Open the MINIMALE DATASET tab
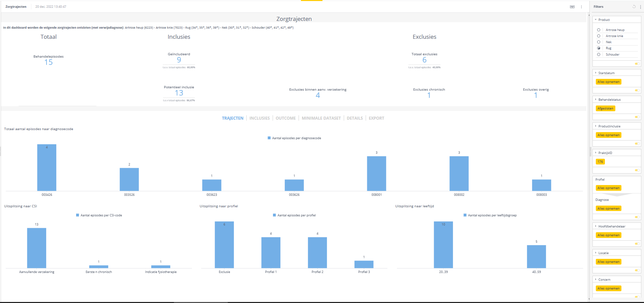Image resolution: width=644 pixels, height=303 pixels. tap(321, 118)
